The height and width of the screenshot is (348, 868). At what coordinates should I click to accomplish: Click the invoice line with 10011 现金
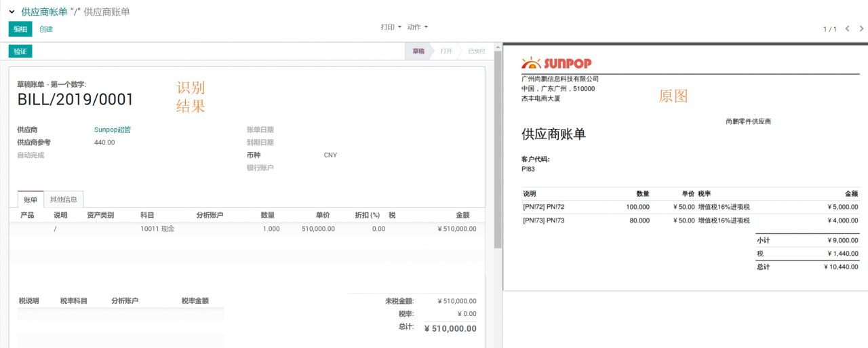click(157, 229)
